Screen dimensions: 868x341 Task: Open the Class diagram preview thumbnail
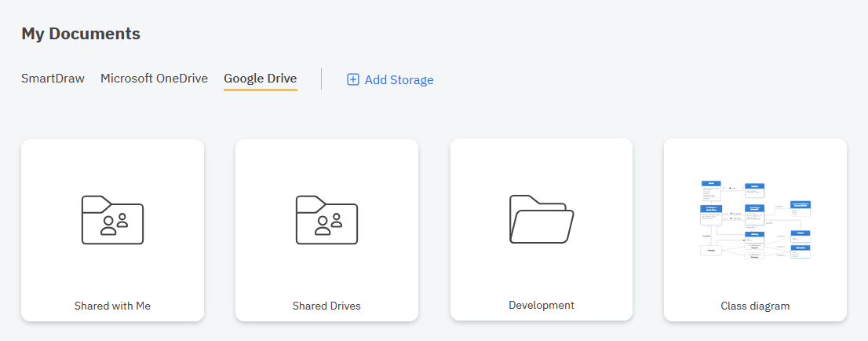click(755, 220)
